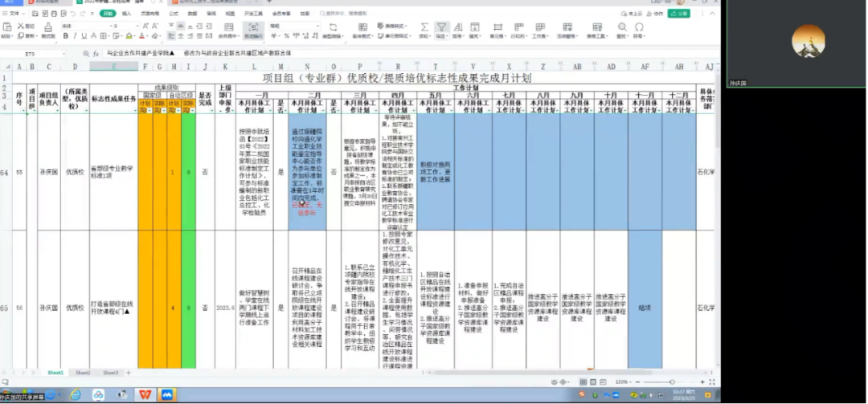Select the Sheet1 worksheet tab
This screenshot has height=404, width=868.
click(55, 373)
